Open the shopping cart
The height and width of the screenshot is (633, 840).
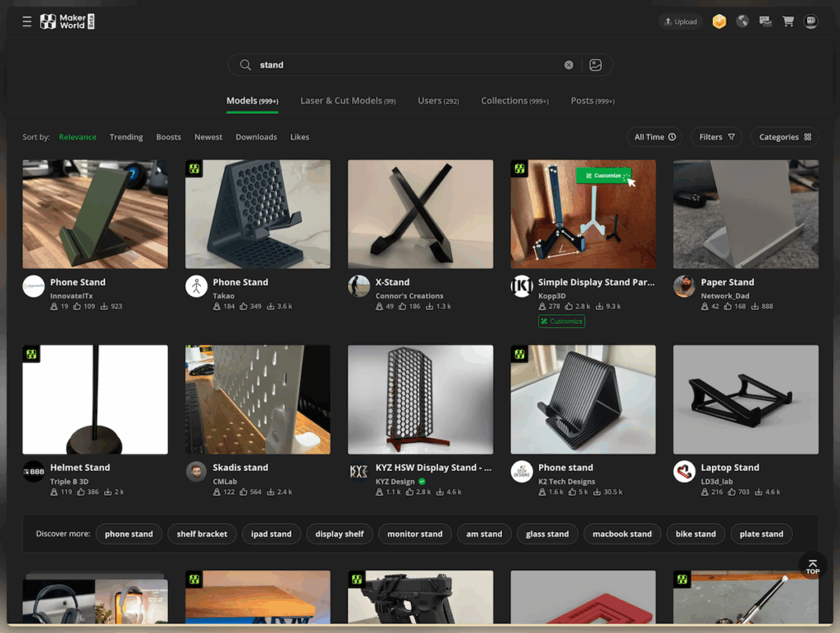coord(788,22)
